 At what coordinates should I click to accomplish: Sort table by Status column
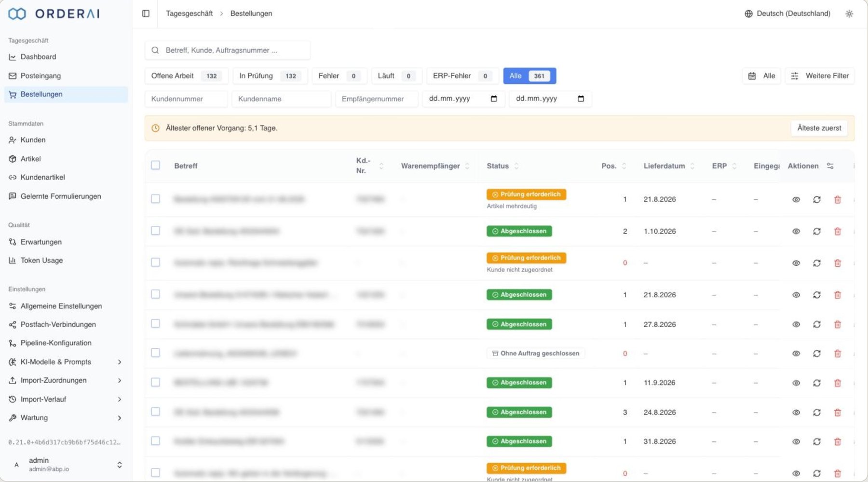pos(502,166)
